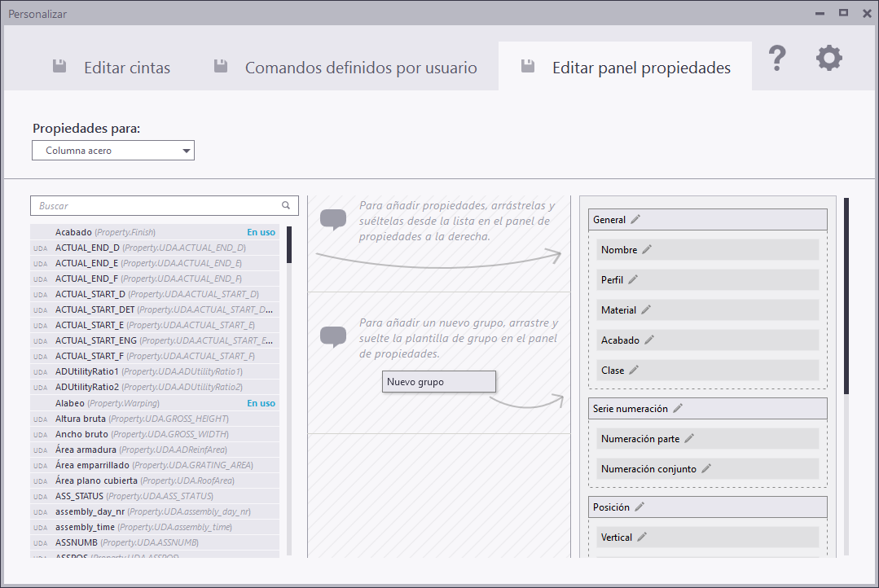Screen dimensions: 879x588
Task: Click pencil icon beside Perfil property
Action: click(633, 279)
